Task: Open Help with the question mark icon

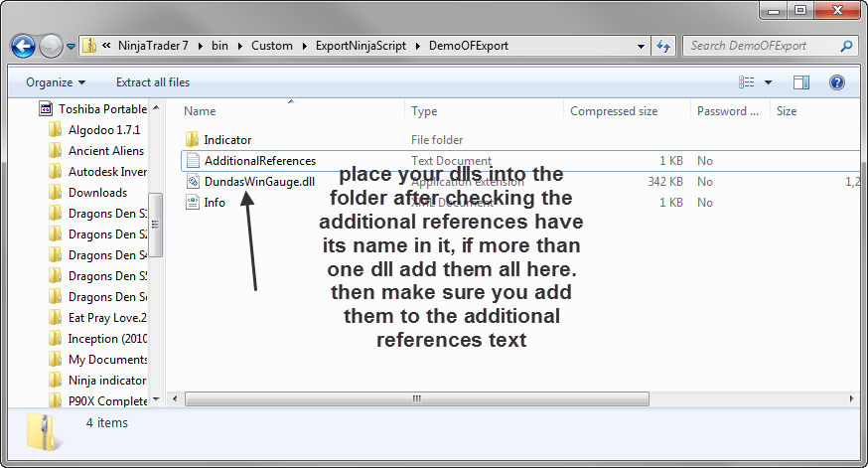Action: click(x=837, y=82)
